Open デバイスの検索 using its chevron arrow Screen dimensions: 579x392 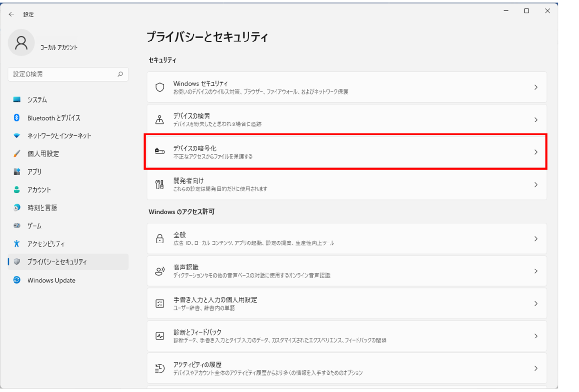(x=536, y=120)
